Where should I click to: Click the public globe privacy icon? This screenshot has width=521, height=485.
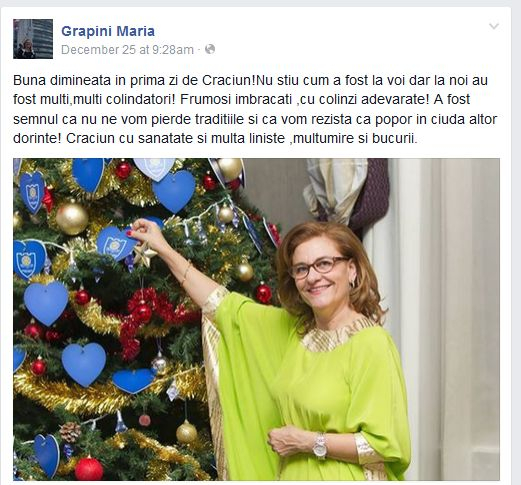[210, 49]
